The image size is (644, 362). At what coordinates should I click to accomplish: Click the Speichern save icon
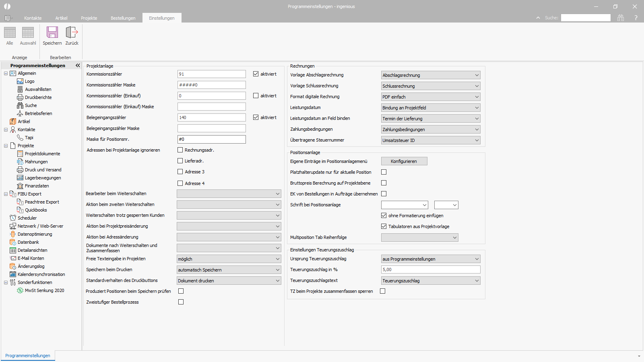[52, 33]
